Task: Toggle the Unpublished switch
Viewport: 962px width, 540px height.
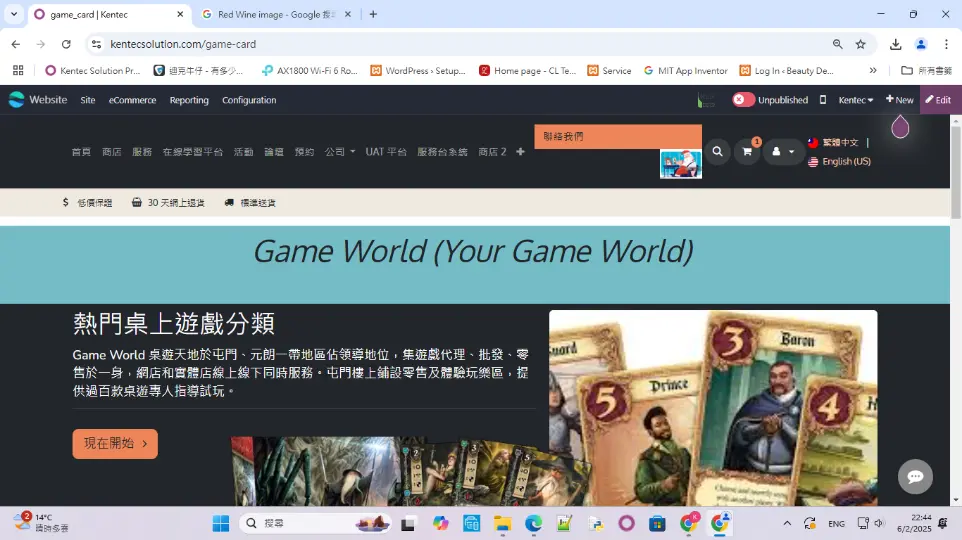Action: coord(743,99)
